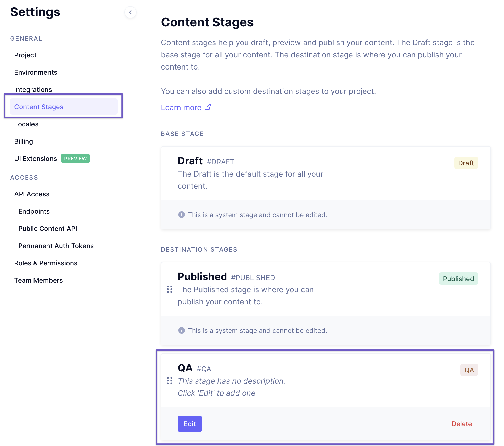Click the Team Members menu item

tap(38, 280)
